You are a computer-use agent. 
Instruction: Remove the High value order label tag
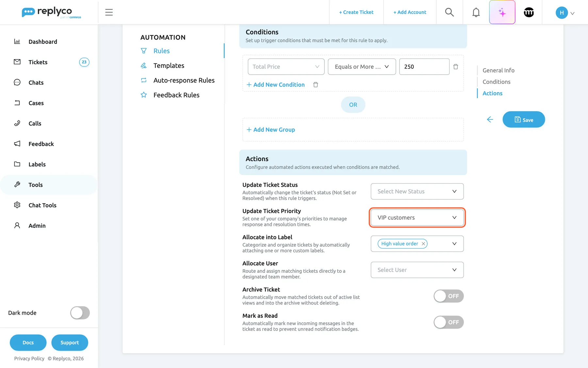(423, 244)
